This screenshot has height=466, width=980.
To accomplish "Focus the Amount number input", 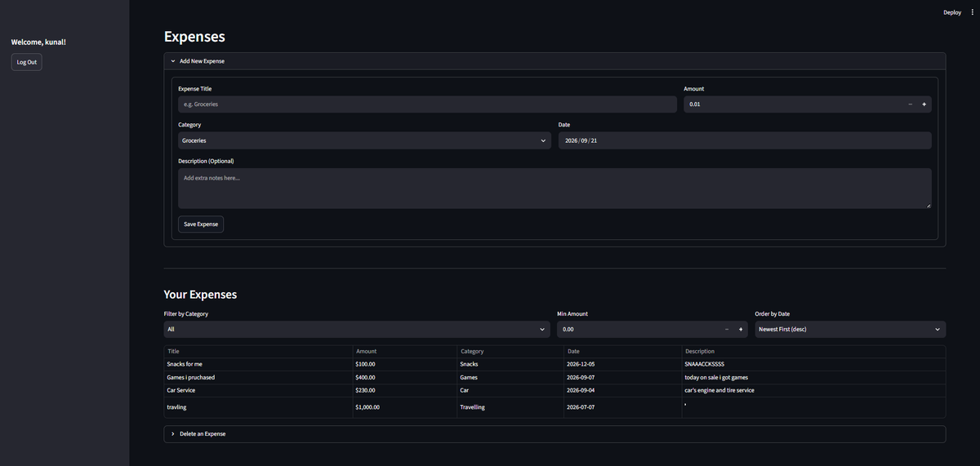I will point(794,104).
